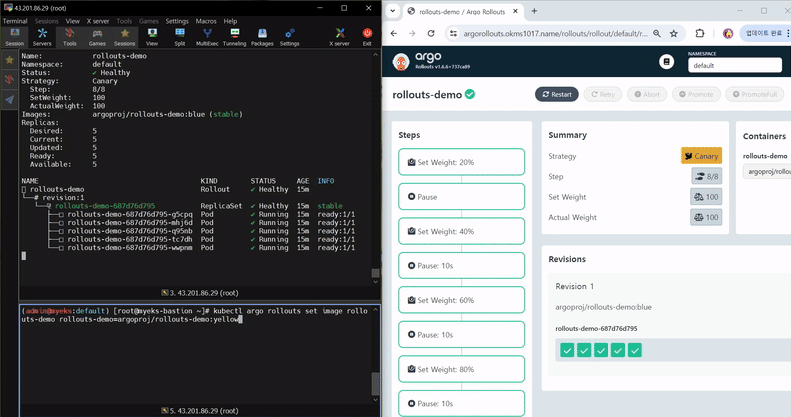Open the Packages toolbar icon
The height and width of the screenshot is (417, 791).
[x=262, y=37]
